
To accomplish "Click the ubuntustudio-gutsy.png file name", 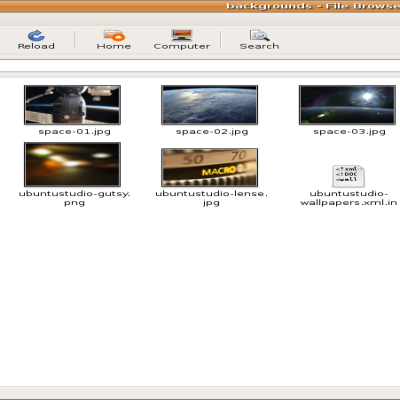I will click(74, 198).
